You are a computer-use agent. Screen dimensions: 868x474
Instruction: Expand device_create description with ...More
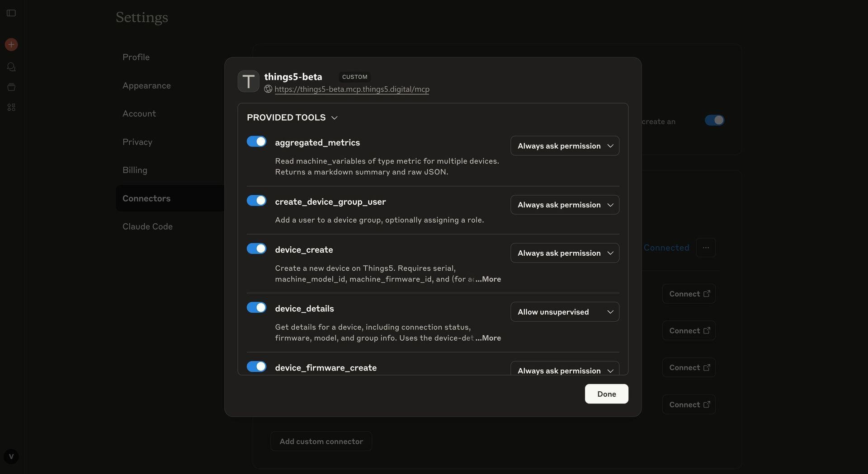coord(488,279)
